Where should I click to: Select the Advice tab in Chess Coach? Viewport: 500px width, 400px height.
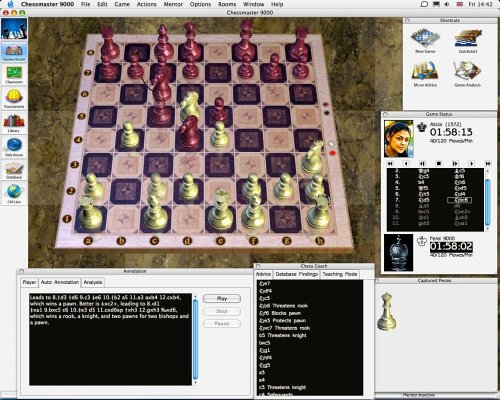tap(263, 274)
